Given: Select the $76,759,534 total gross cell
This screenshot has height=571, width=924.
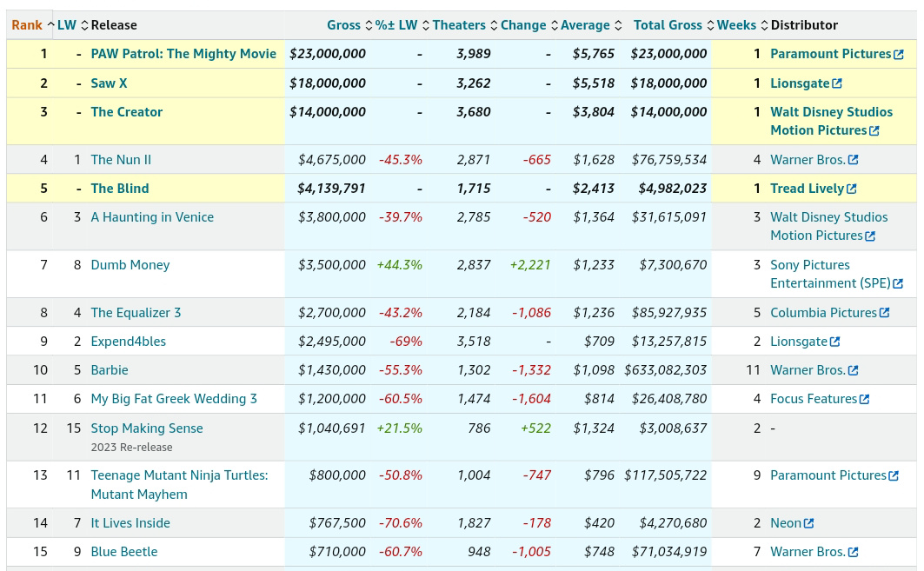Looking at the screenshot, I should pos(668,160).
